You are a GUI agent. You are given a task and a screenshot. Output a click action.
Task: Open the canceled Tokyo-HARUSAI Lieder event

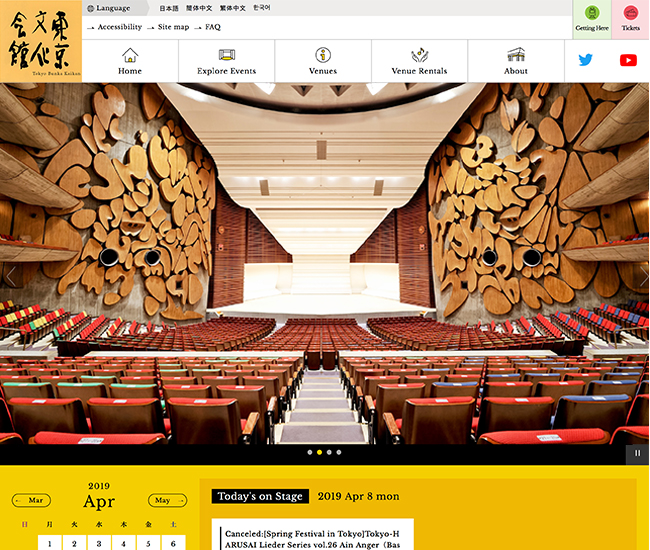[313, 539]
